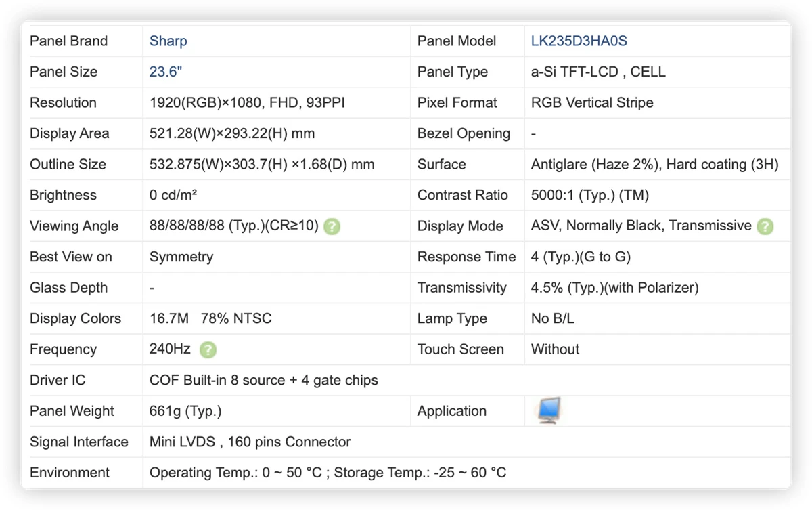
Task: Select the Pixel Format RGB Vertical Stripe text
Action: [592, 103]
